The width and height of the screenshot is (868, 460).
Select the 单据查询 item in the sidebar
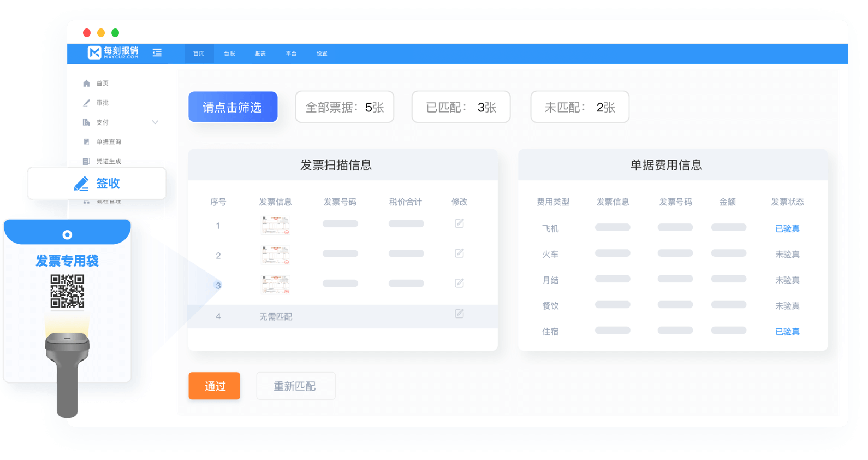[109, 142]
